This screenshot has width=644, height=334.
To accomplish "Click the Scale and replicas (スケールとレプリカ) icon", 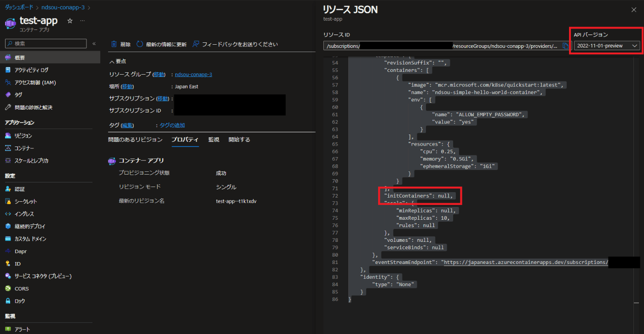I will 8,161.
